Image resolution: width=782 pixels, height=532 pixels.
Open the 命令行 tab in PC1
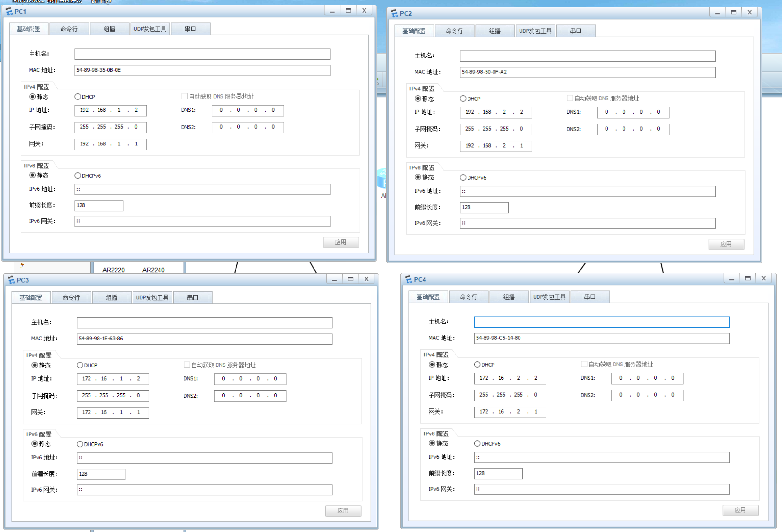click(x=69, y=29)
